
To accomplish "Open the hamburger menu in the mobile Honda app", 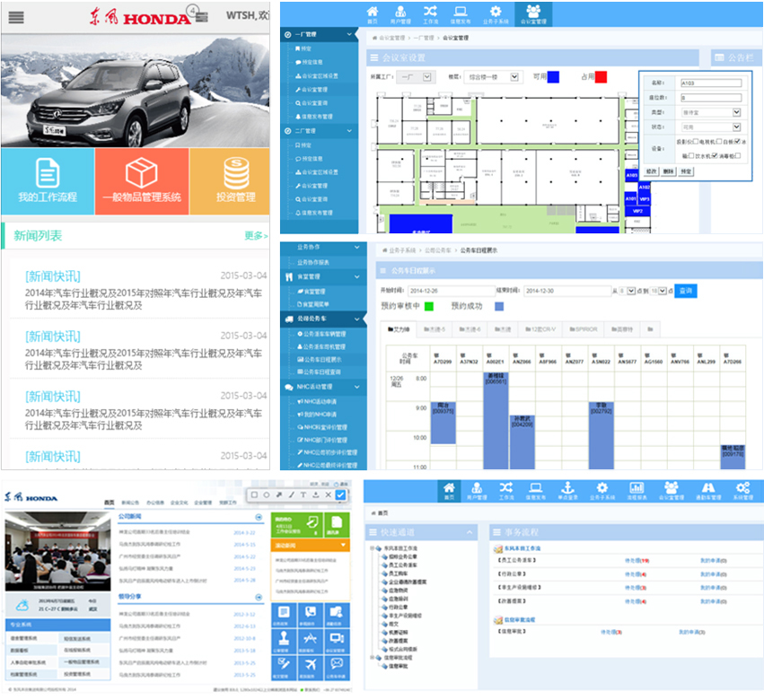I will [x=16, y=17].
